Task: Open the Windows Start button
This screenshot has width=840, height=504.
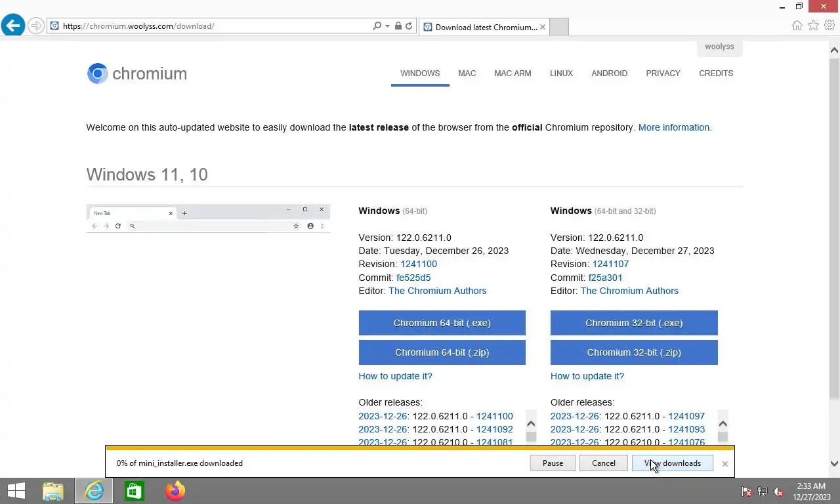Action: [x=16, y=491]
